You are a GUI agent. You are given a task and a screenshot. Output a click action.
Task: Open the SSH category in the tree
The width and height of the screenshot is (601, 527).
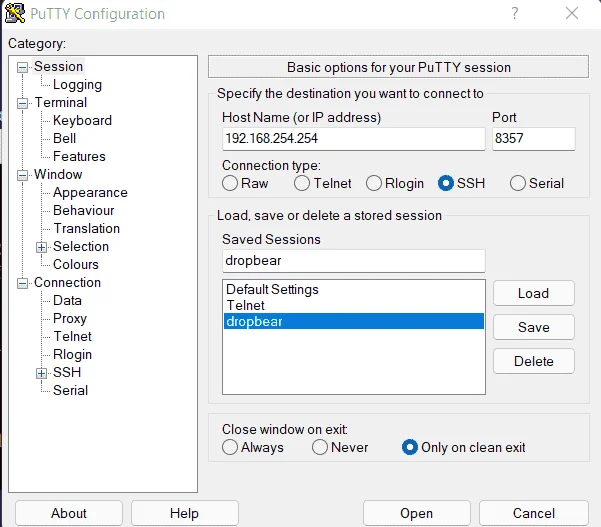(67, 372)
